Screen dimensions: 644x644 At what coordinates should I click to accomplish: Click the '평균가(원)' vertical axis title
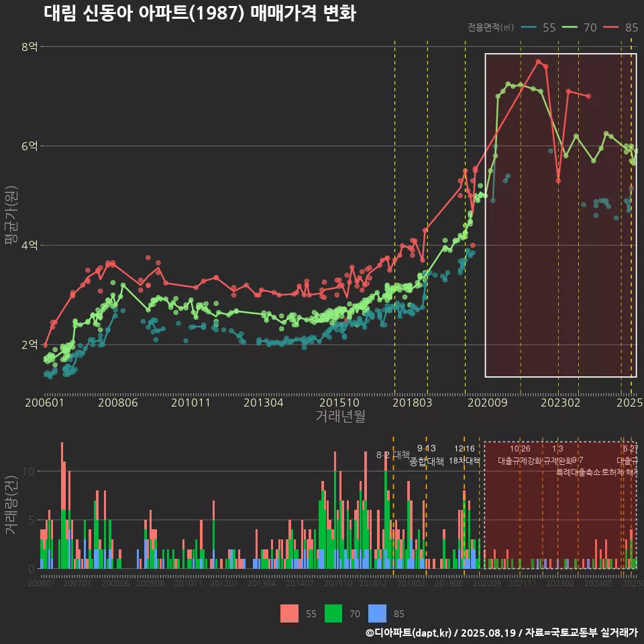11,215
